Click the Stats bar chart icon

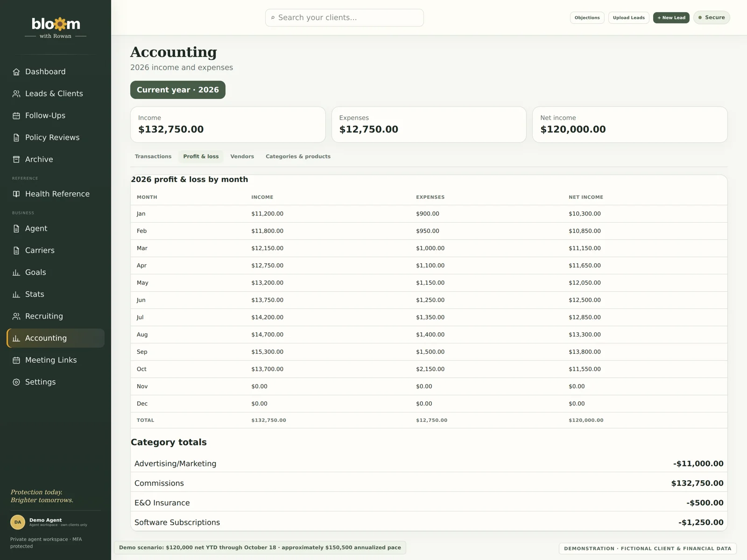pos(16,294)
